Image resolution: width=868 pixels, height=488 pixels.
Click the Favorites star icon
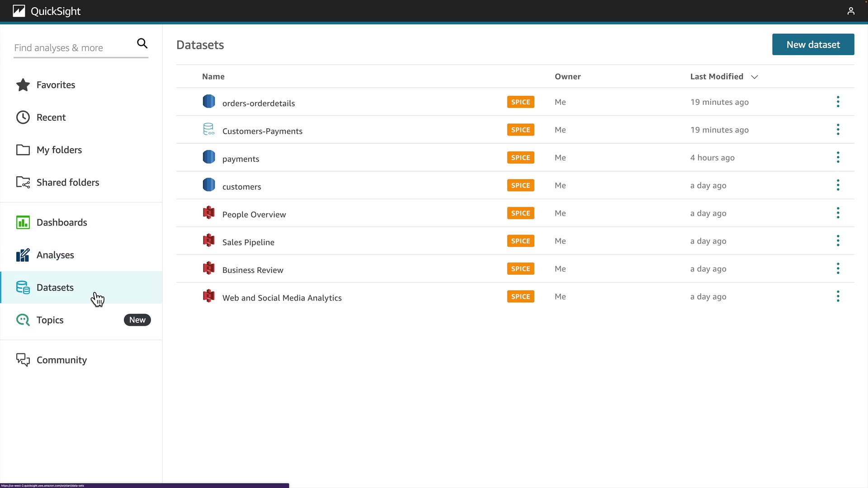point(23,85)
